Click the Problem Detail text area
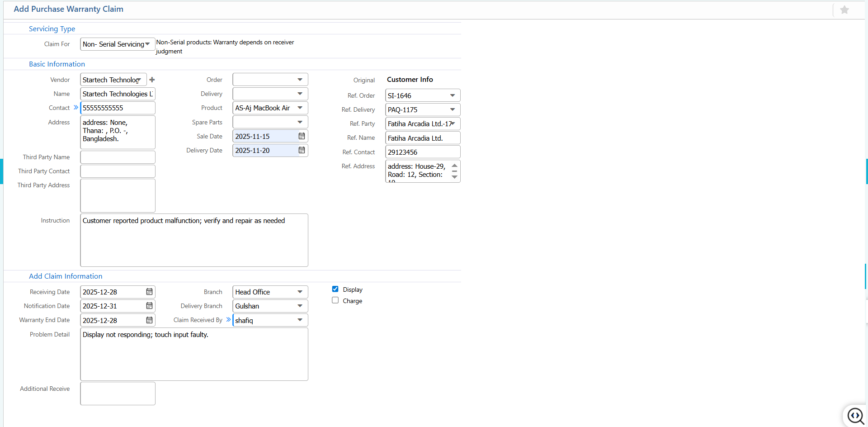 193,354
